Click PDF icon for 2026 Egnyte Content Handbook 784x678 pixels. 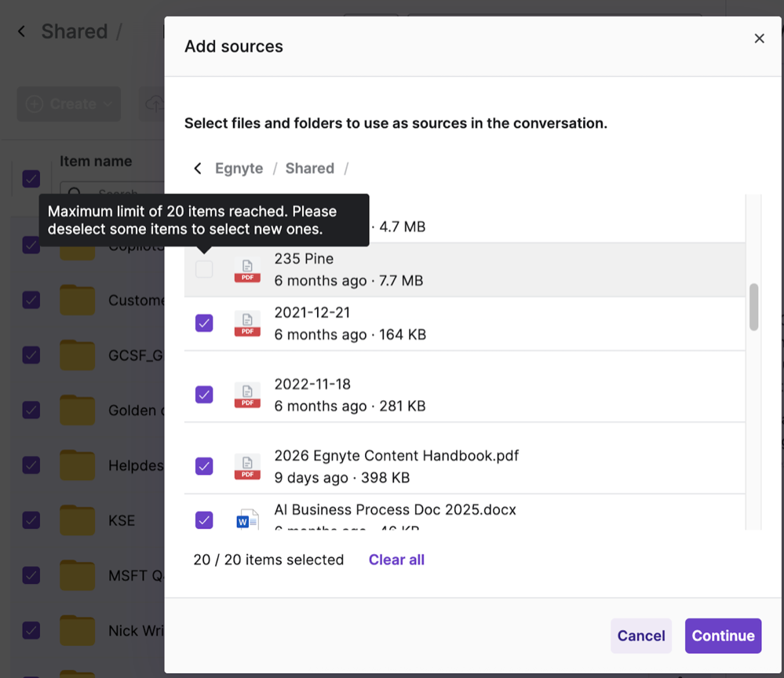(247, 467)
